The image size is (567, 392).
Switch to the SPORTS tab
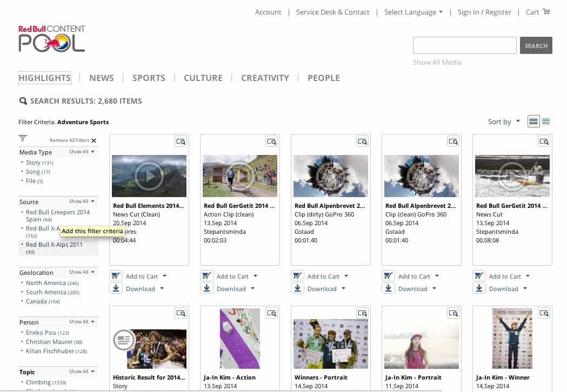click(149, 78)
